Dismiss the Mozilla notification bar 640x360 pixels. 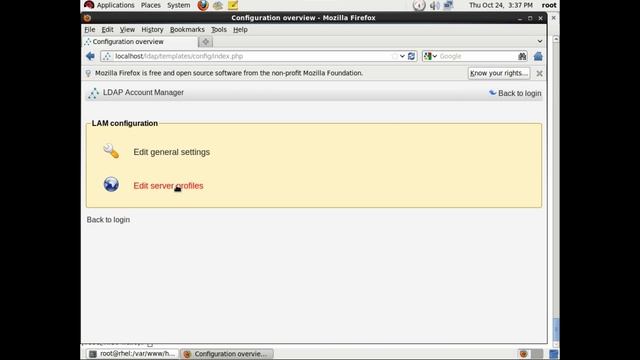pyautogui.click(x=540, y=73)
